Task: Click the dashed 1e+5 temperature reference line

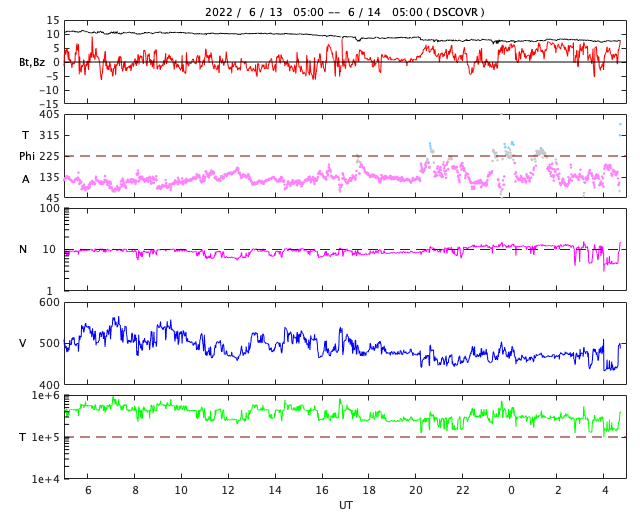Action: coord(345,437)
